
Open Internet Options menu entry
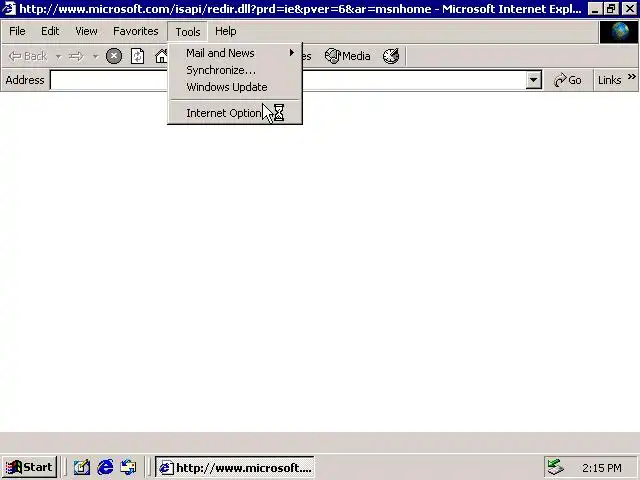pyautogui.click(x=235, y=113)
